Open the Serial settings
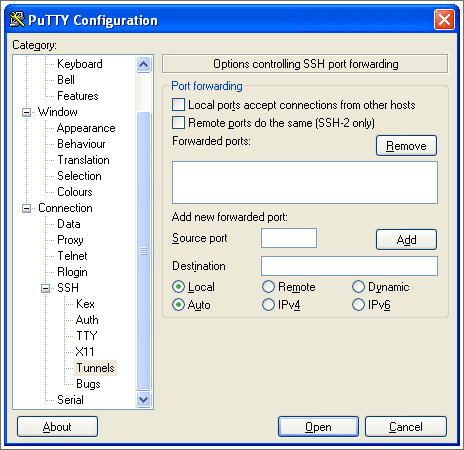Viewport: 464px width, 450px height. tap(70, 400)
